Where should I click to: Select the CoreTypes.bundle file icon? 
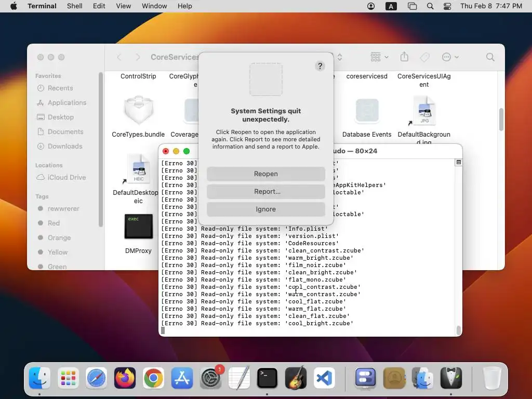138,110
